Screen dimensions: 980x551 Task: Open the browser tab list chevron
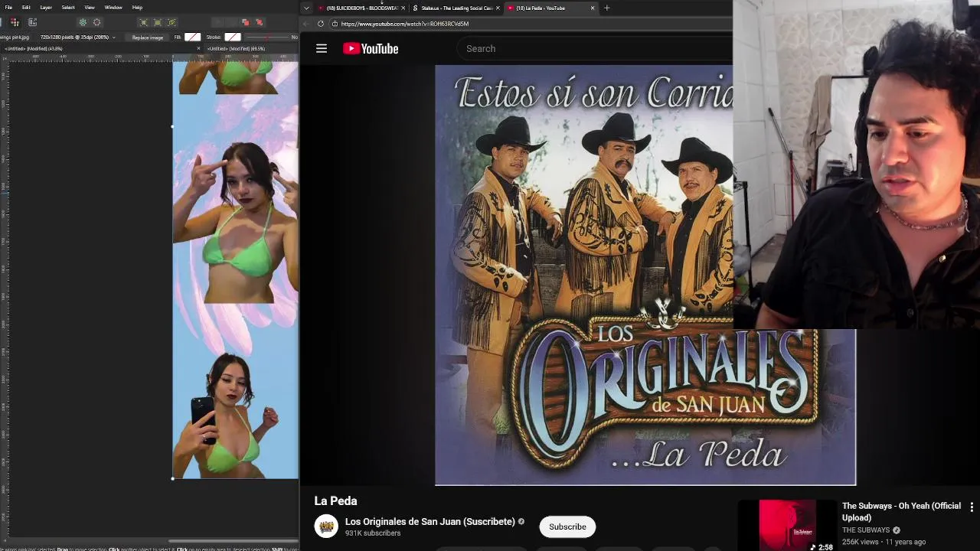pos(306,8)
